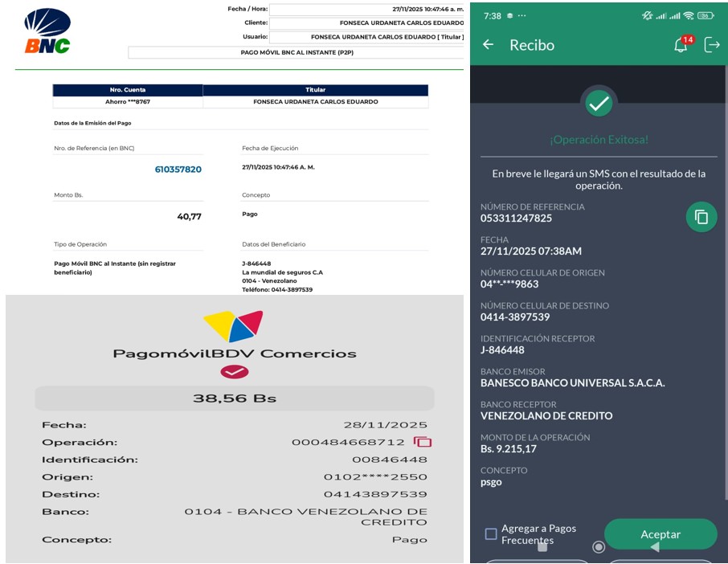Click the red checkmark under PagomóvilBDV Comercios
The width and height of the screenshot is (728, 564).
point(234,371)
